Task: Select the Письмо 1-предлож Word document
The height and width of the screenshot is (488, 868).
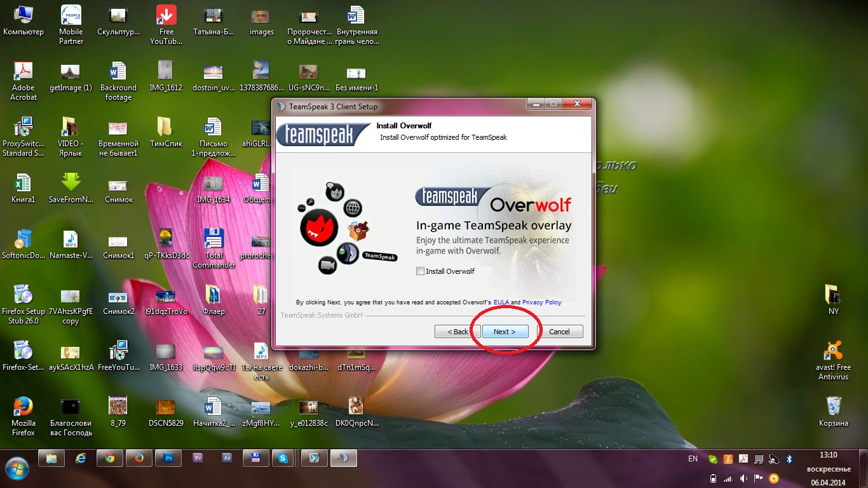Action: click(214, 137)
